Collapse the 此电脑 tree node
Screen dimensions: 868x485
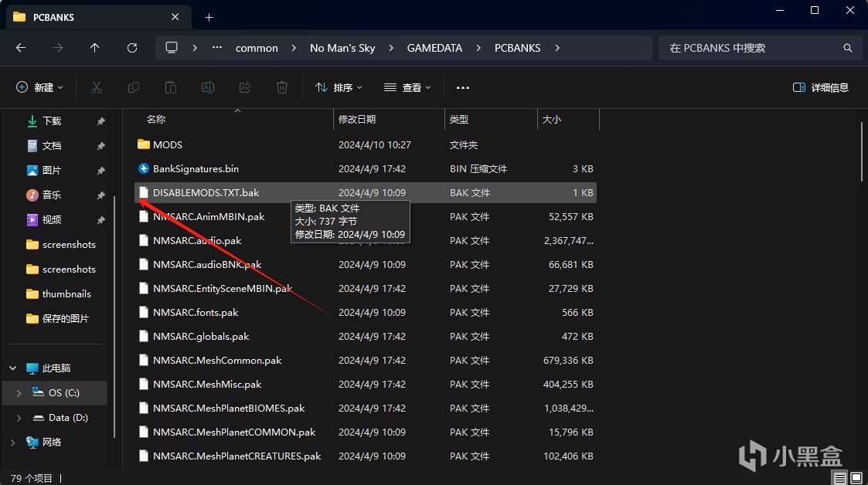[x=12, y=368]
